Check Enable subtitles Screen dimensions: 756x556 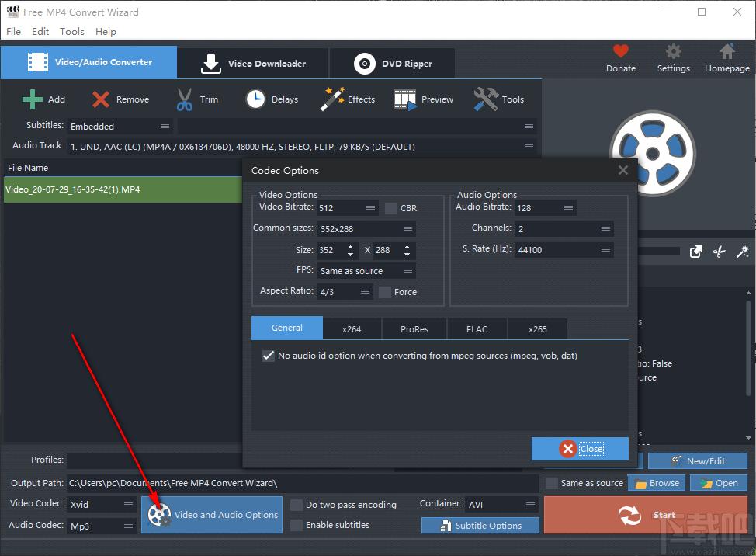point(297,525)
